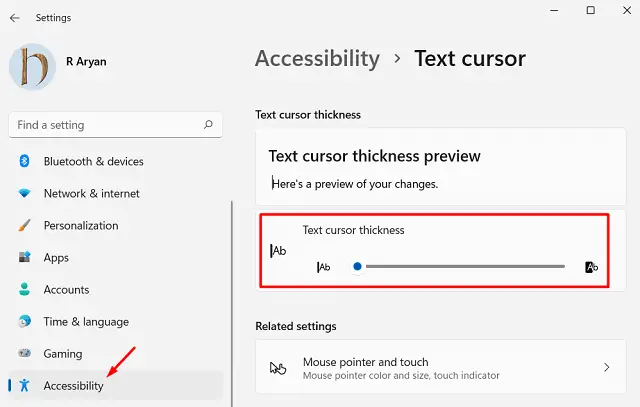Expand Mouse pointer and touch chevron

coord(607,367)
